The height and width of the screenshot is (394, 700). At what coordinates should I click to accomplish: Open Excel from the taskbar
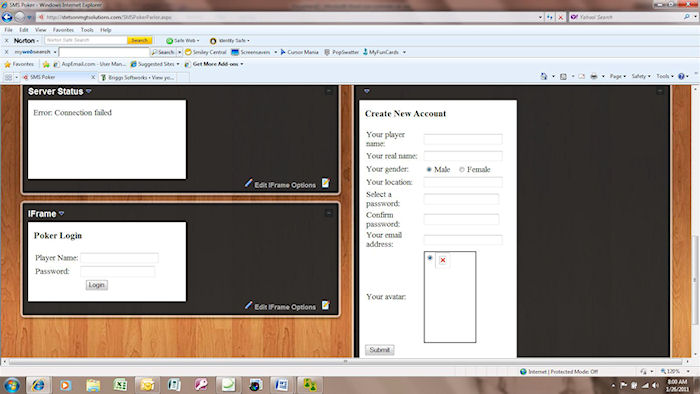tap(120, 385)
